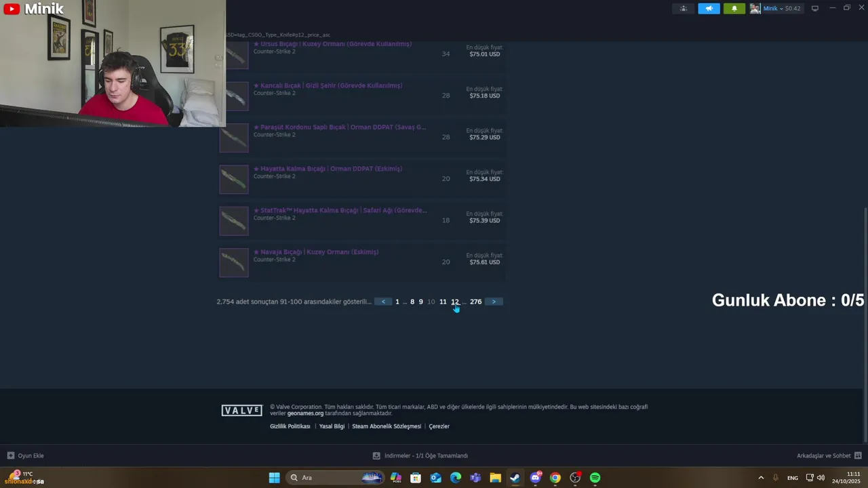
Task: Click the $75.29 USD price
Action: coord(485,138)
